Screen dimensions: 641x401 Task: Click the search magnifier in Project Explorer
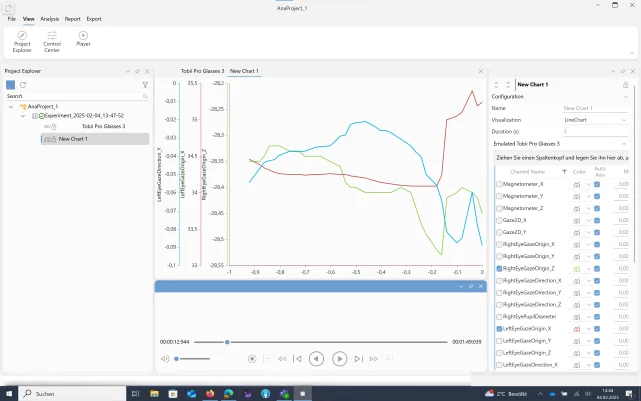[145, 96]
